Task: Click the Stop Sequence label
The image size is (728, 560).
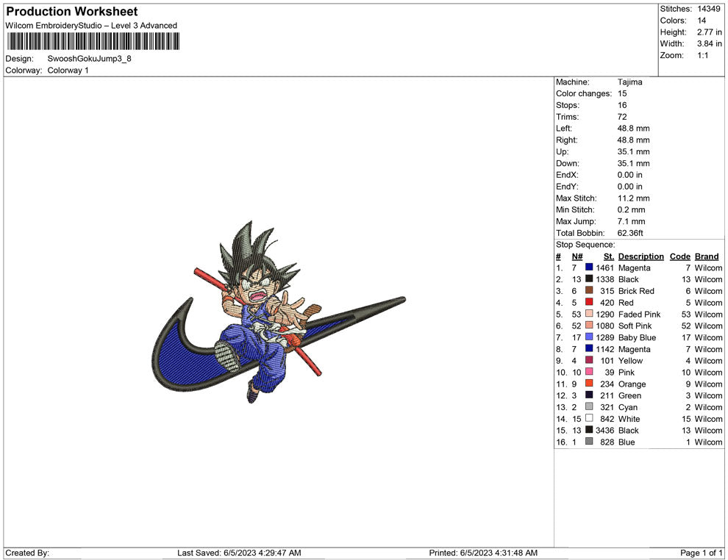Action: (585, 245)
